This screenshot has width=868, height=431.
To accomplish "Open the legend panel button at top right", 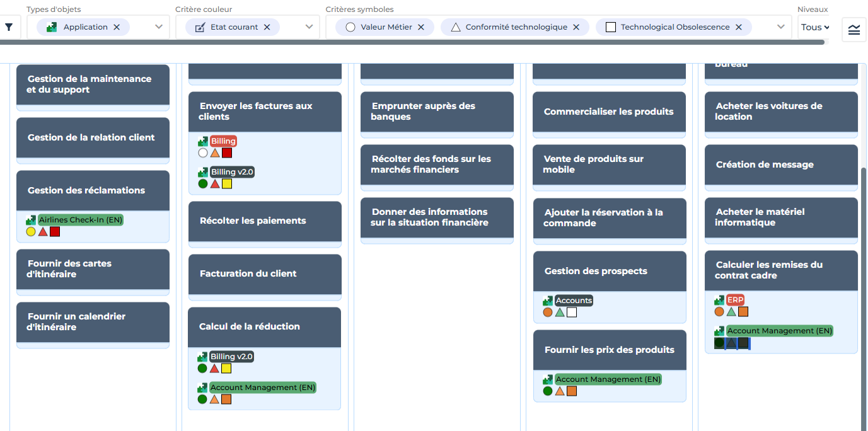I will coord(854,30).
